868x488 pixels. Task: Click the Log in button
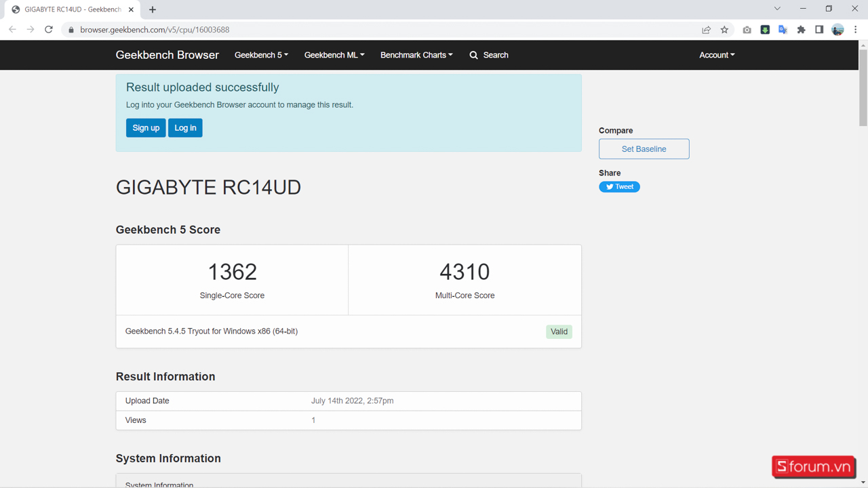(x=185, y=128)
